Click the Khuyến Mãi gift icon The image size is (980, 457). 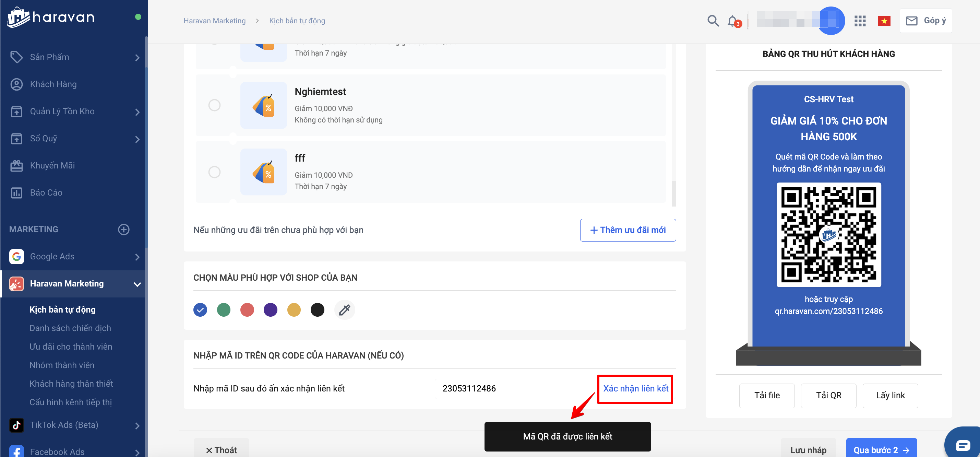tap(16, 165)
